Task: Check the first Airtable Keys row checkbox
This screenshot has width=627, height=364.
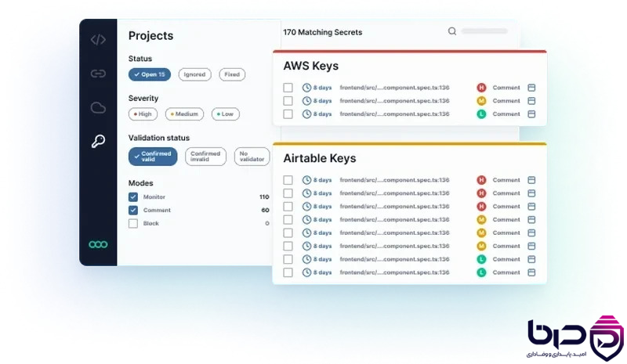Action: click(x=288, y=180)
